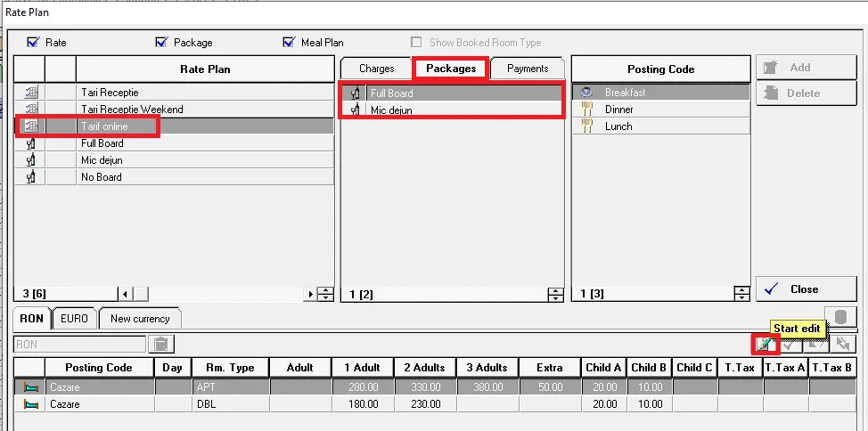Click bed icon of Cazare DBL row

[31, 404]
